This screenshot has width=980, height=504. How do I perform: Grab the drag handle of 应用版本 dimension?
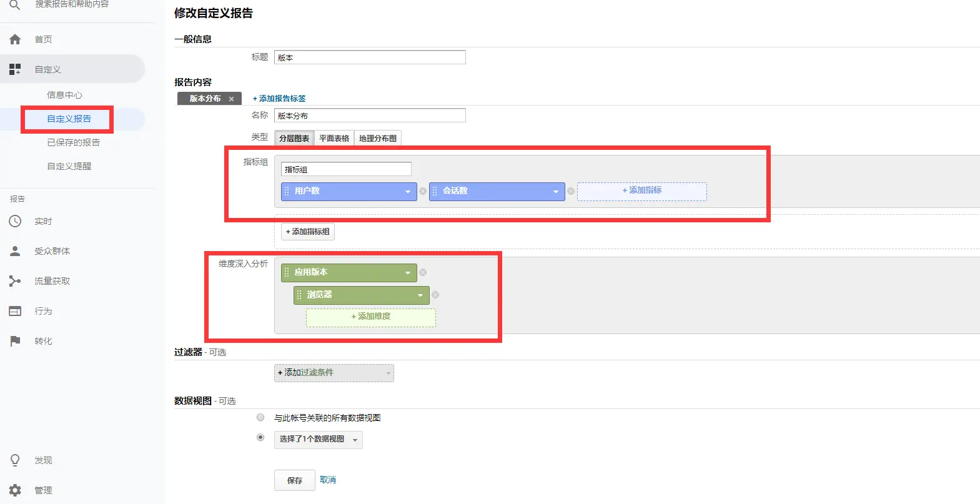click(x=287, y=272)
